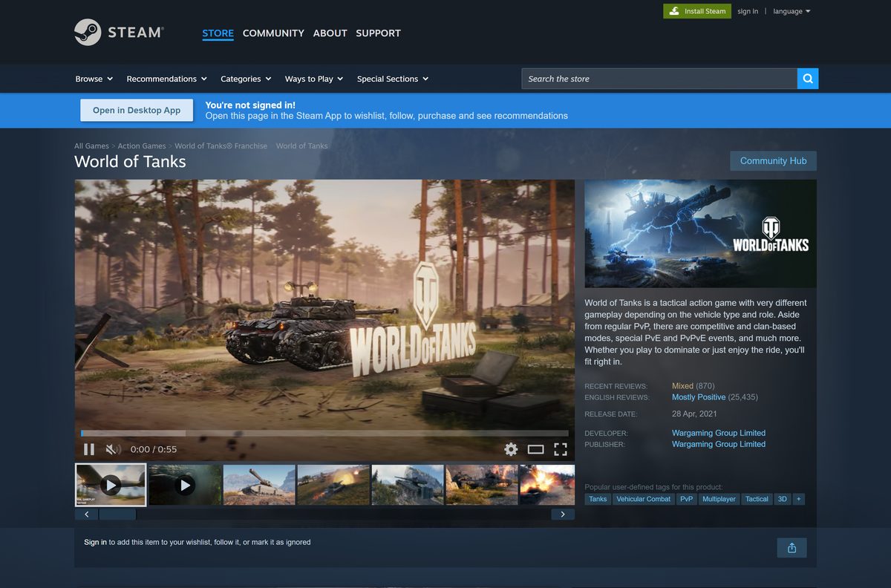The height and width of the screenshot is (588, 891).
Task: Click the Steam logo
Action: click(x=119, y=33)
